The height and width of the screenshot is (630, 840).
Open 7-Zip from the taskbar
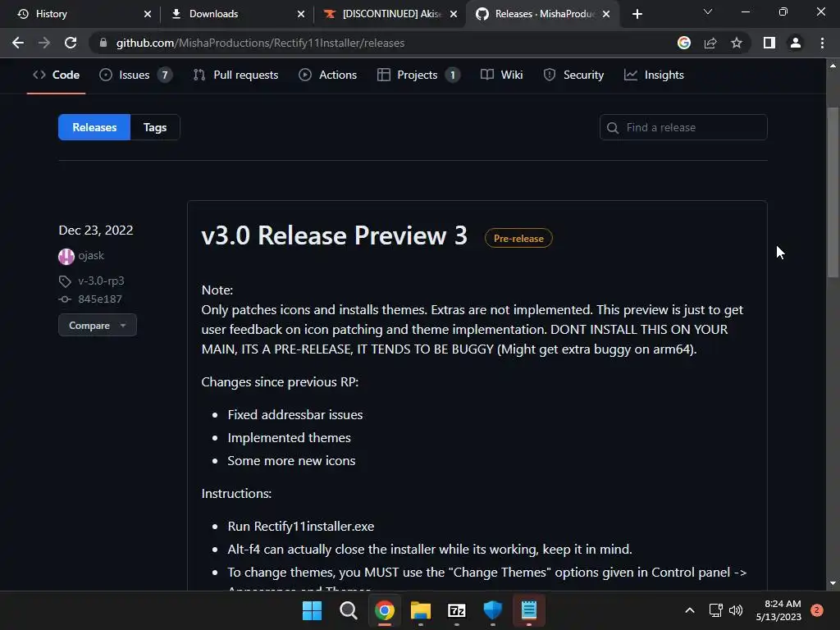click(x=456, y=610)
